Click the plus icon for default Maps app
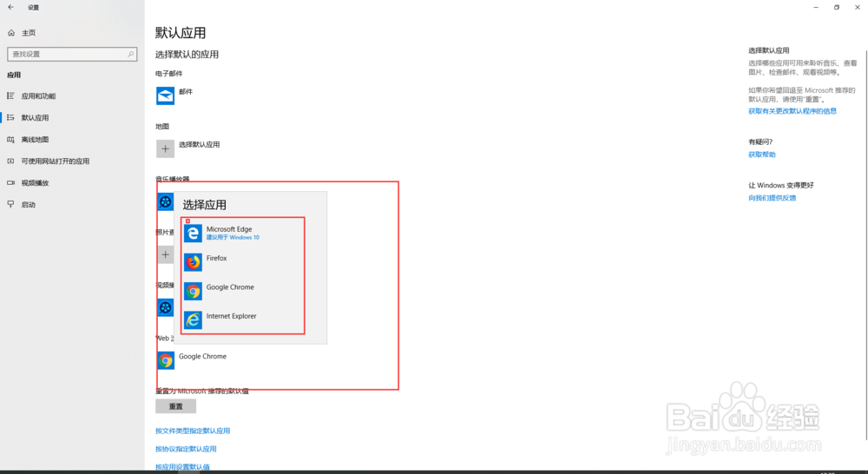The image size is (868, 474). [165, 148]
